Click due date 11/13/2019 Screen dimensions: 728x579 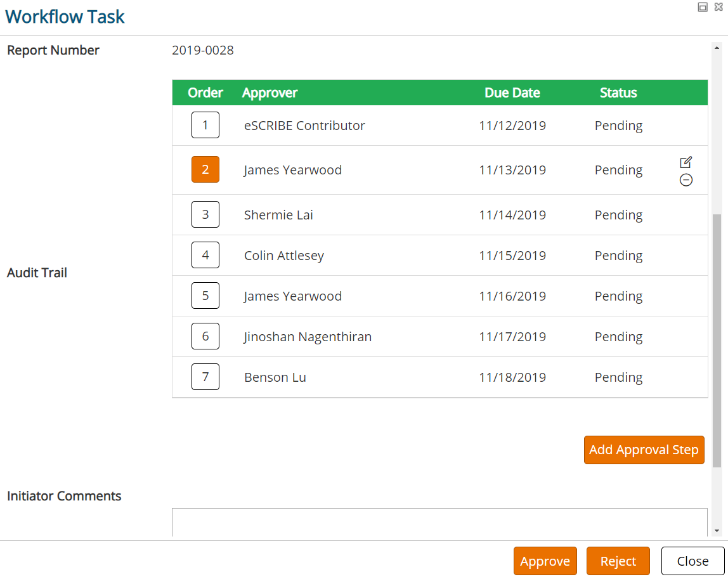click(512, 170)
